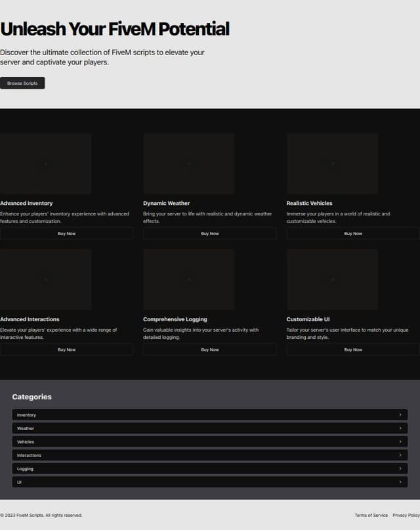Open the Weather category row
Screen dimensions: 420x530
click(209, 428)
